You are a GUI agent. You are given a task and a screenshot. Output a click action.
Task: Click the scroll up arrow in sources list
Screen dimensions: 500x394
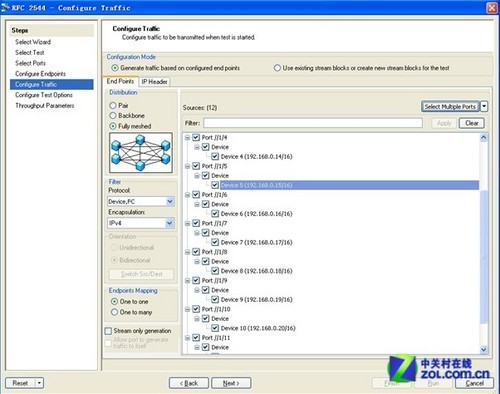tap(484, 137)
